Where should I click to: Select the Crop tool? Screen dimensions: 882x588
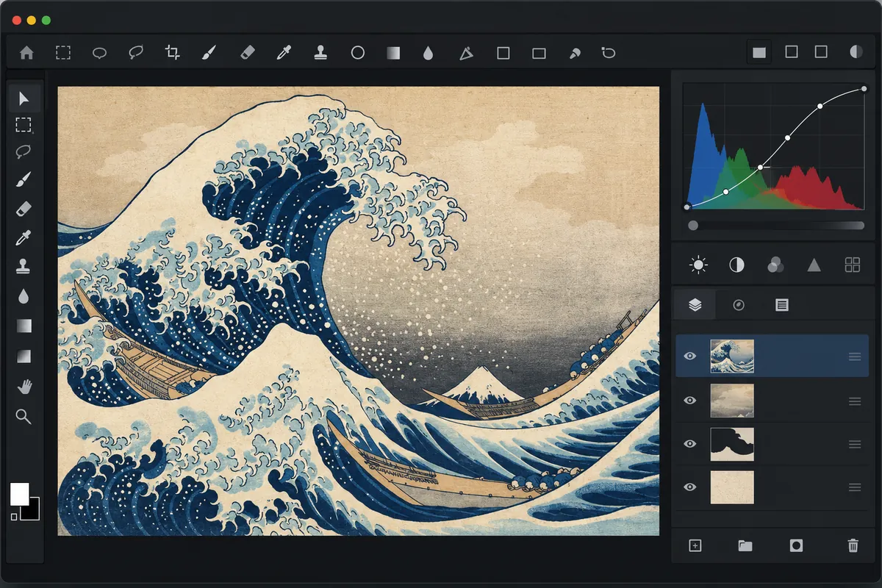pos(173,53)
